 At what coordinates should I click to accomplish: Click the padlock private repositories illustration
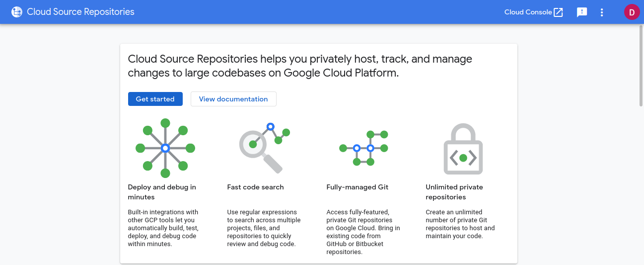pyautogui.click(x=463, y=149)
